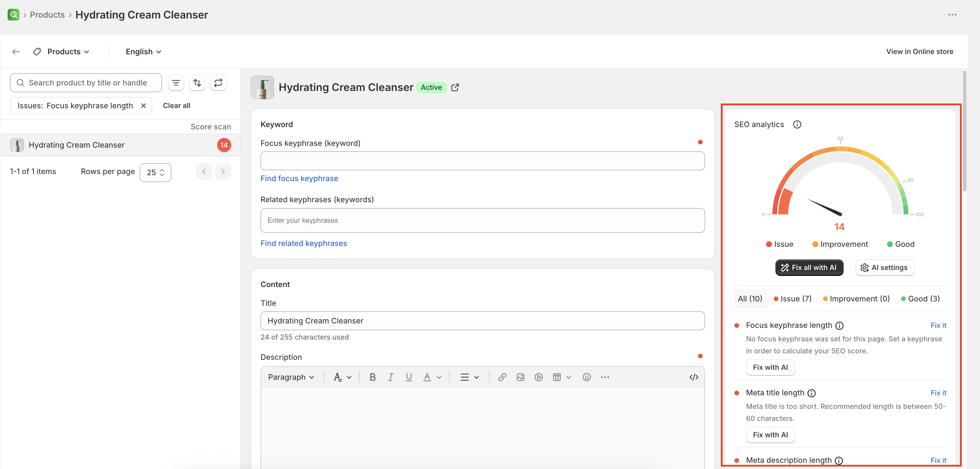The width and height of the screenshot is (980, 469).
Task: Remove the Focus keyphrase length filter chip
Action: coord(143,105)
